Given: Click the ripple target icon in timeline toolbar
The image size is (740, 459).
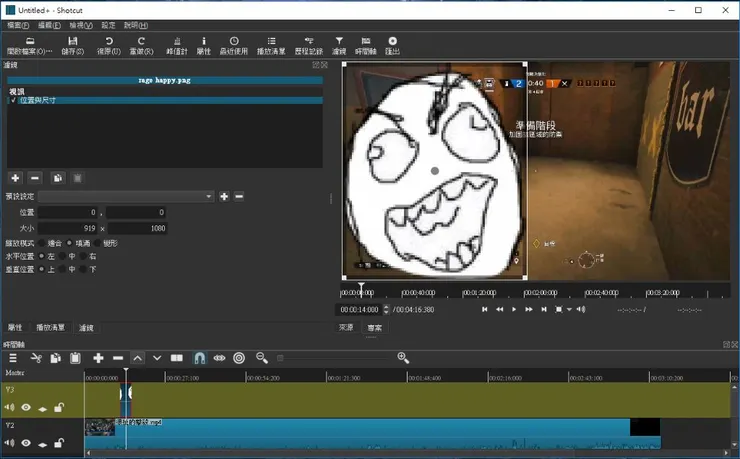Looking at the screenshot, I should coord(239,358).
